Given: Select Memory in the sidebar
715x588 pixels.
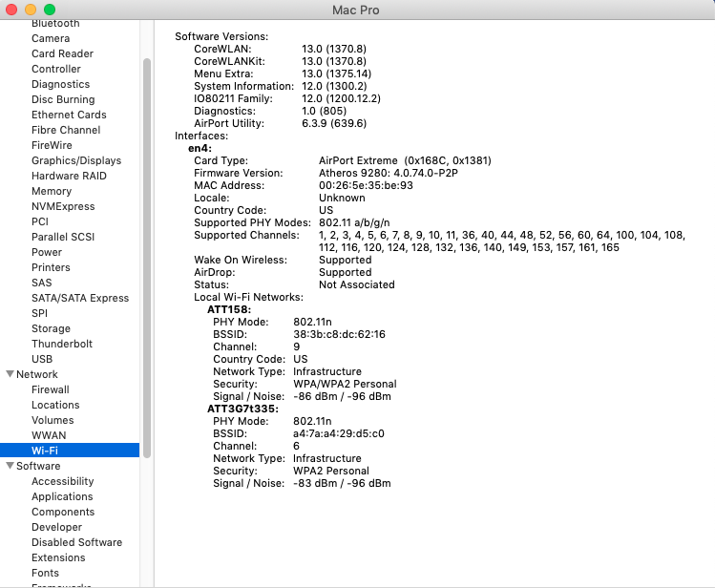Looking at the screenshot, I should pos(52,191).
